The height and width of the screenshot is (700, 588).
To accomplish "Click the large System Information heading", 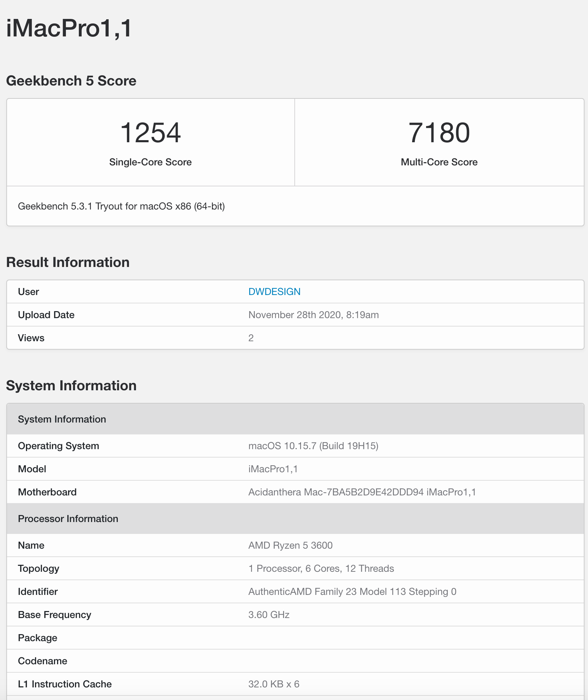I will click(71, 385).
